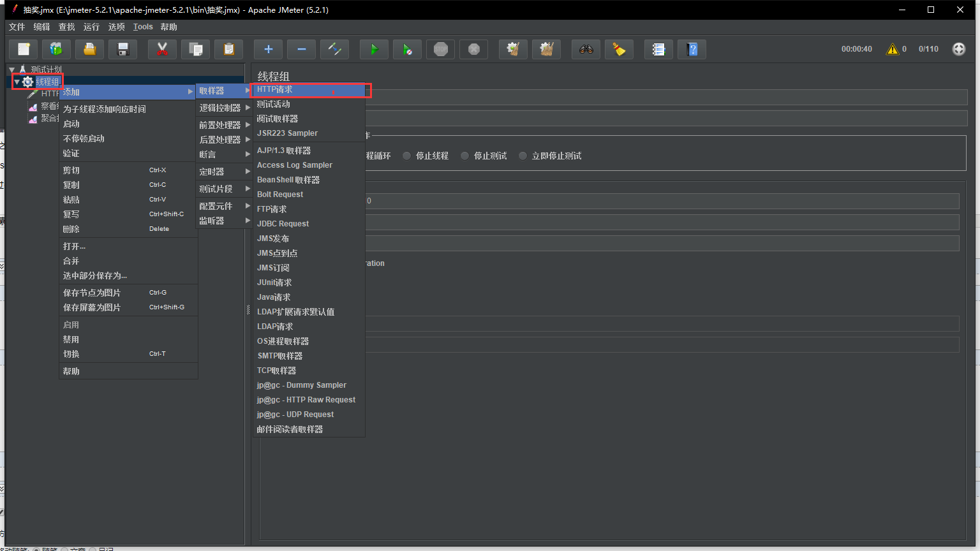Click the Shutdown toolbar icon

tap(474, 49)
